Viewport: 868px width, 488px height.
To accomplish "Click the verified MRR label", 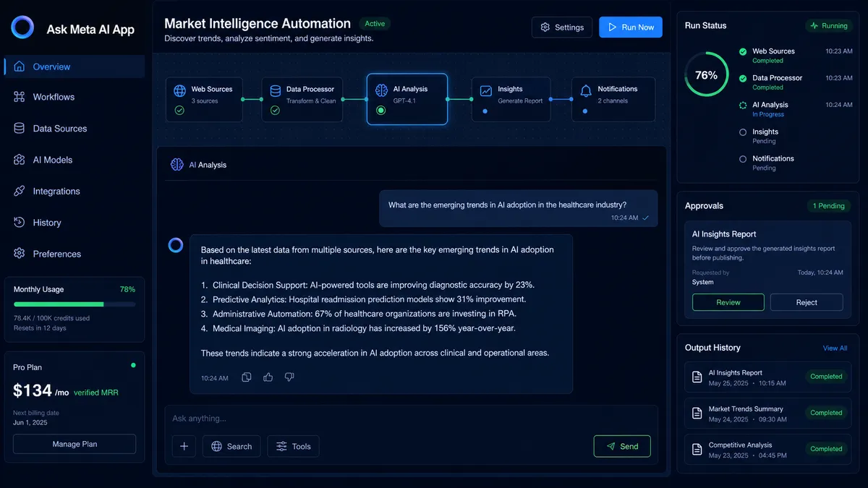I will tap(95, 393).
